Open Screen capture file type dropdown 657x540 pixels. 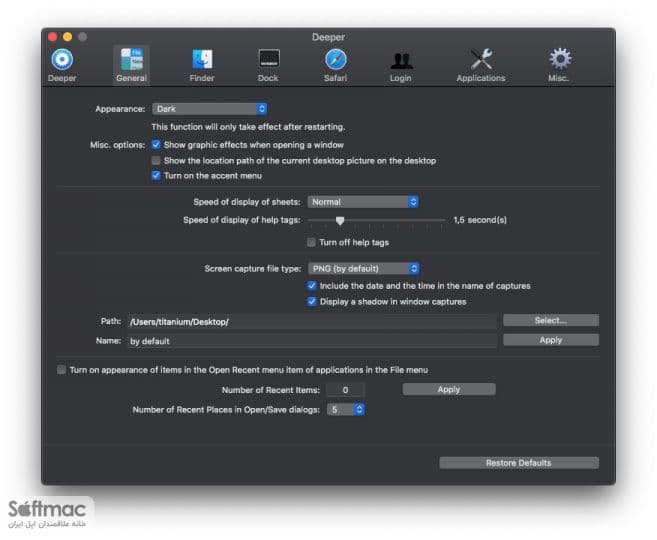363,269
